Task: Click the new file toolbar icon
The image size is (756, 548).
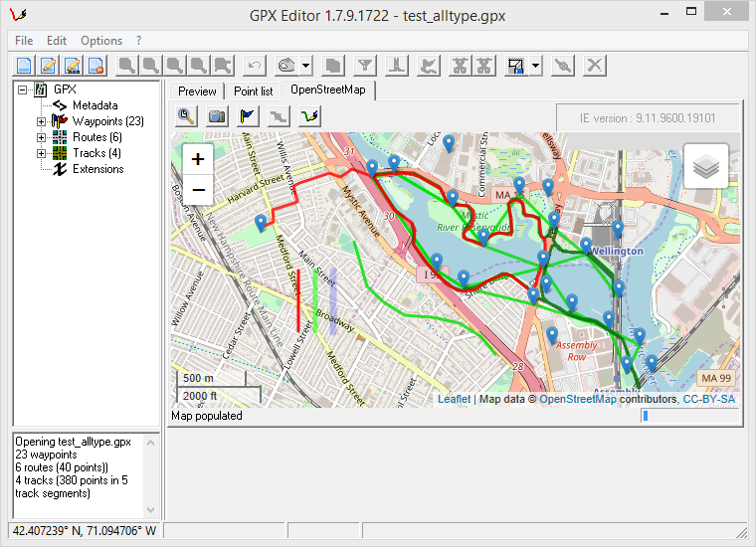Action: [24, 66]
